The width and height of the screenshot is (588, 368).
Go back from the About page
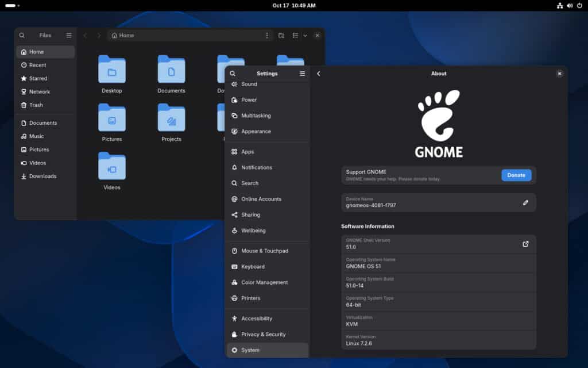point(319,74)
